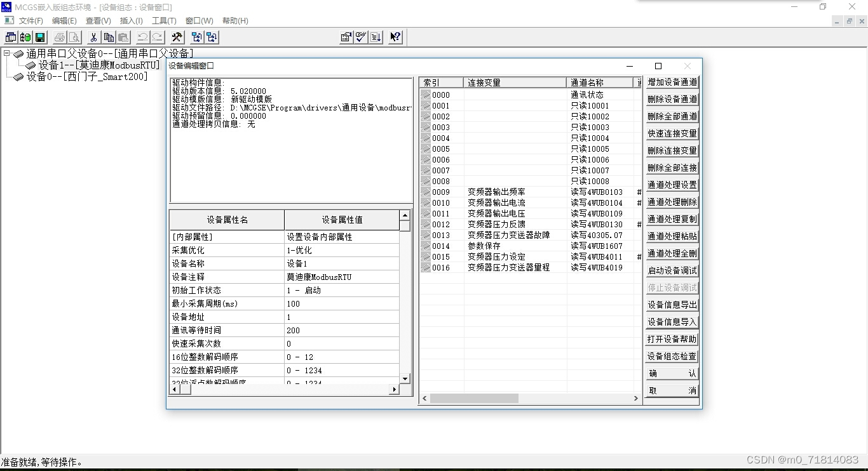
Task: Click the 设备组态检查 button
Action: click(x=672, y=357)
